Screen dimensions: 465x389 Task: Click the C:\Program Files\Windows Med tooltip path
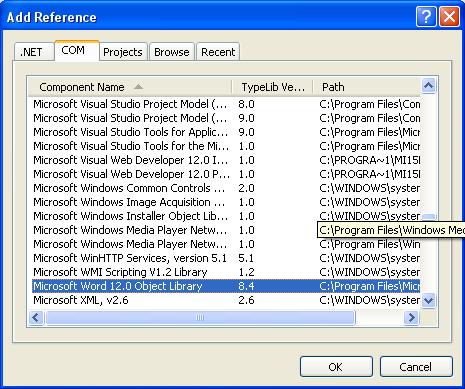coord(391,230)
